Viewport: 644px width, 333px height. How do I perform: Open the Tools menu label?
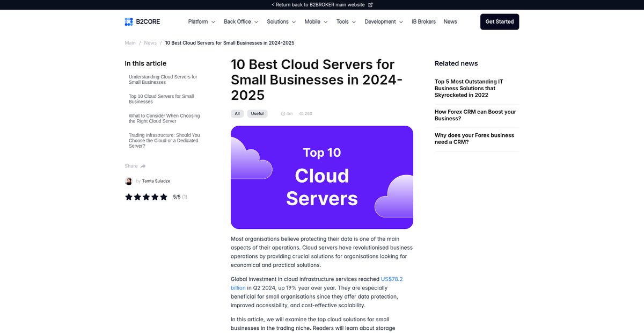pos(342,21)
